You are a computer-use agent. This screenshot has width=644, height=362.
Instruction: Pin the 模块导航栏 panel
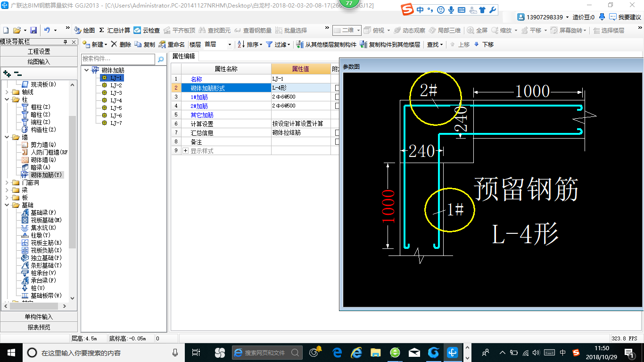tap(66, 41)
